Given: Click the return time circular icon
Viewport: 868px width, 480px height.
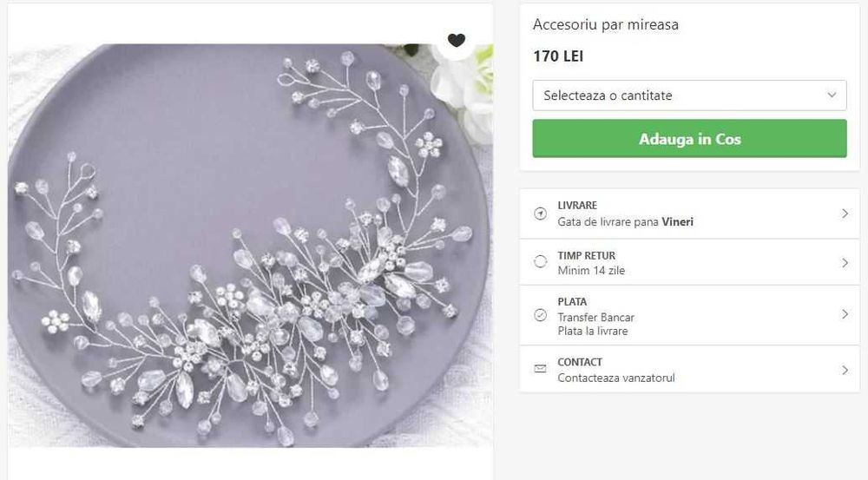Looking at the screenshot, I should [x=541, y=262].
